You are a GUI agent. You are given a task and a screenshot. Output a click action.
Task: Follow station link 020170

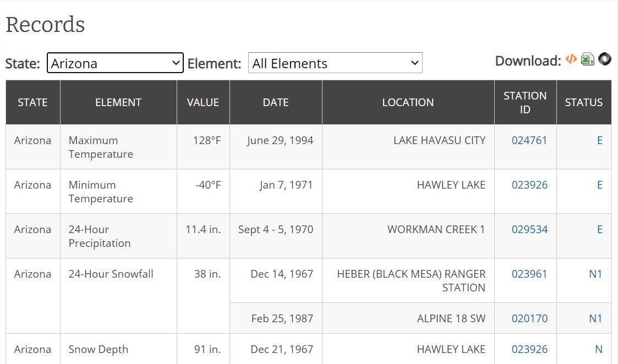pyautogui.click(x=529, y=318)
